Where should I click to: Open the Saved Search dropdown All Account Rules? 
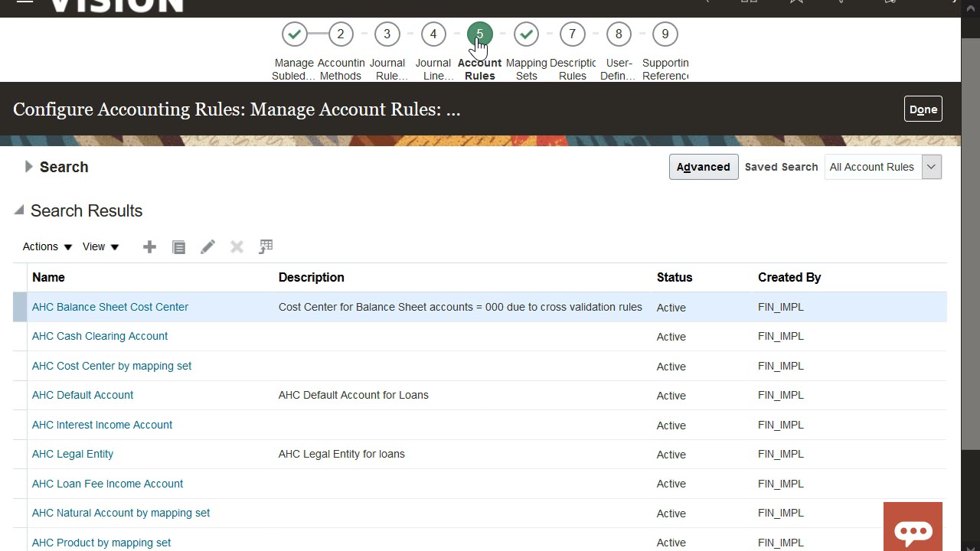[883, 167]
